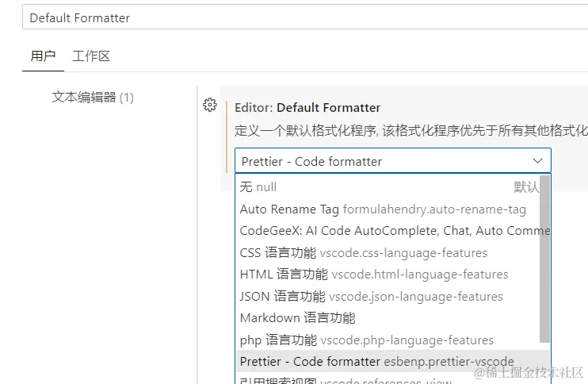Viewport: 588px width, 384px height.
Task: Choose Markdown 语言功能 option
Action: point(388,318)
